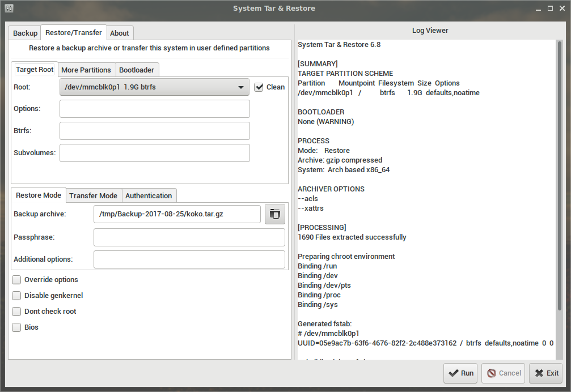Select the Target Root tab
Screen dimensions: 571x392
pos(35,70)
